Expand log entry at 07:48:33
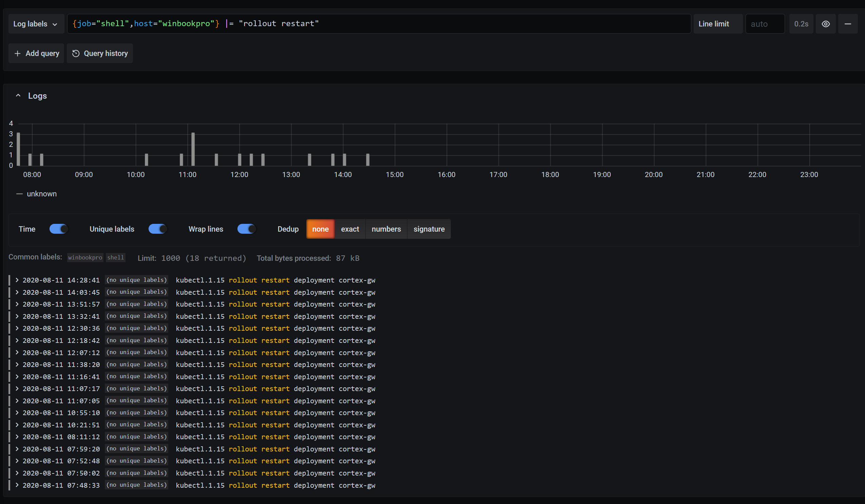Viewport: 865px width, 504px height. click(x=16, y=485)
